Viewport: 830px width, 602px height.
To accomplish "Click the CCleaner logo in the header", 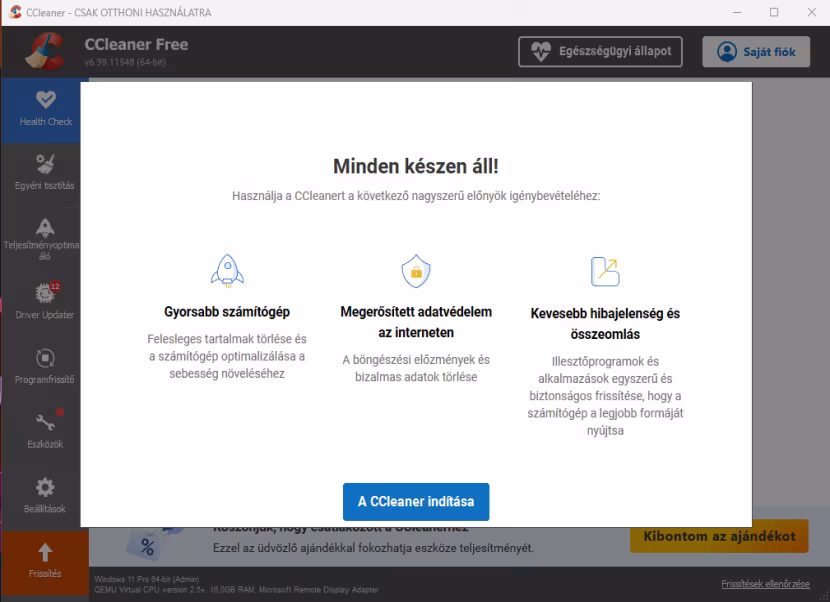I will 44,51.
